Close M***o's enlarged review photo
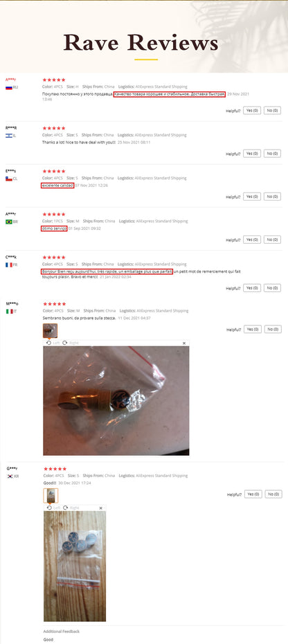 [184, 343]
